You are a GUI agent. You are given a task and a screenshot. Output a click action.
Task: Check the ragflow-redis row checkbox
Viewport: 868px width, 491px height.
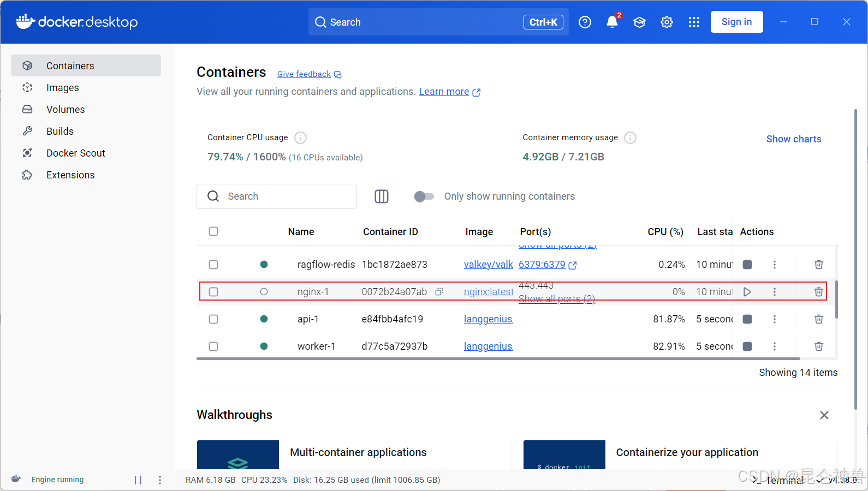[x=213, y=265]
